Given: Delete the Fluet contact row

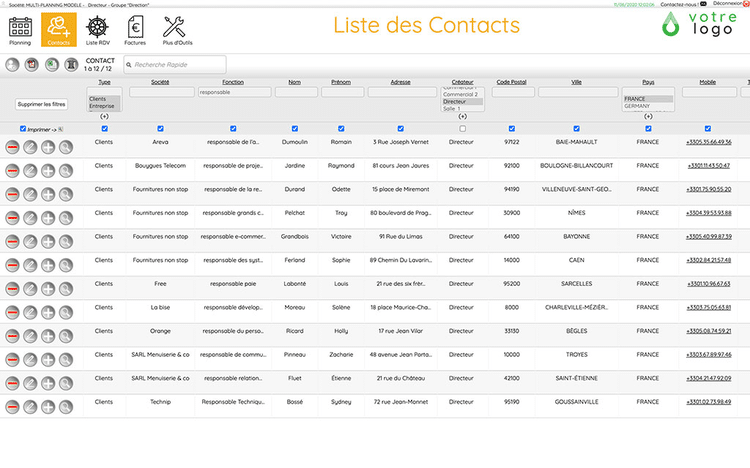Looking at the screenshot, I should tap(12, 383).
